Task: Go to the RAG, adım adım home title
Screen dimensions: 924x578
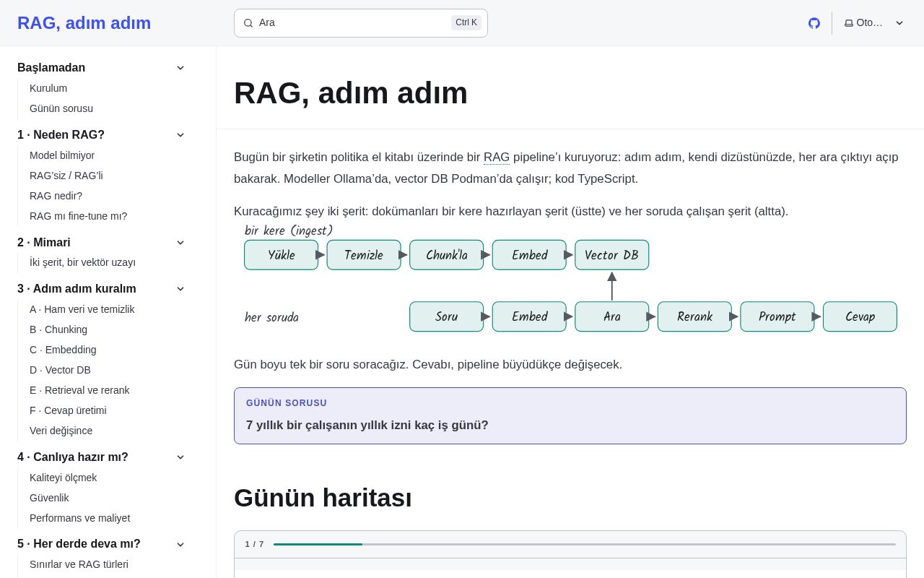Action: [x=84, y=23]
